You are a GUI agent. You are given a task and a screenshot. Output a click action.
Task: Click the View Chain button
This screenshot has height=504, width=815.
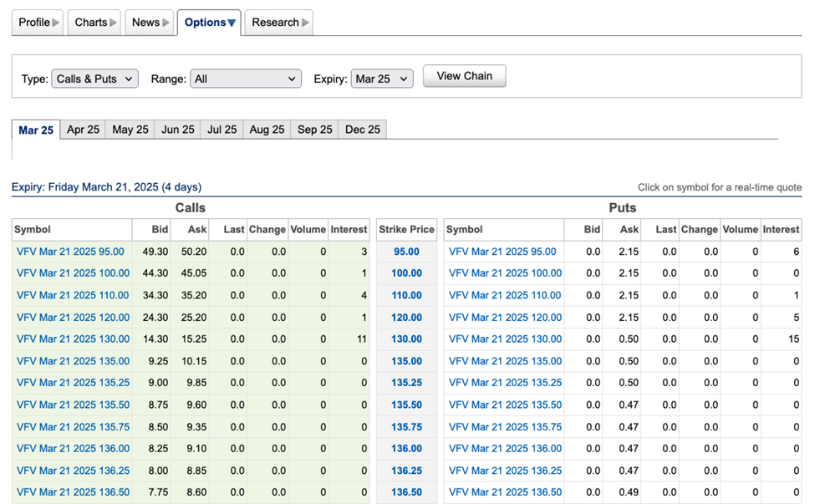tap(464, 76)
